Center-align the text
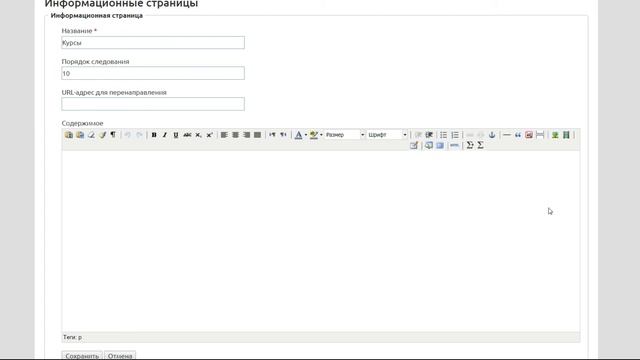Image resolution: width=640 pixels, height=360 pixels. [235, 135]
